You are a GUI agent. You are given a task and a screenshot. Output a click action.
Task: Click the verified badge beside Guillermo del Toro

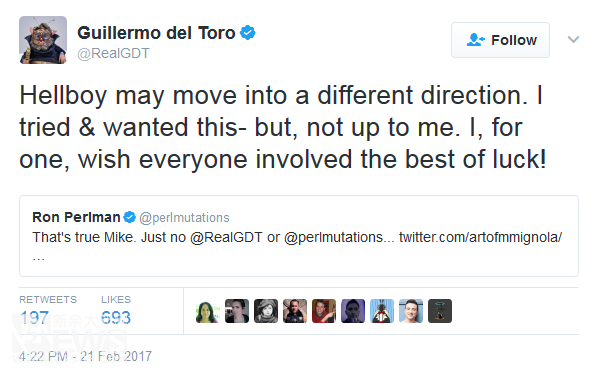pos(247,33)
